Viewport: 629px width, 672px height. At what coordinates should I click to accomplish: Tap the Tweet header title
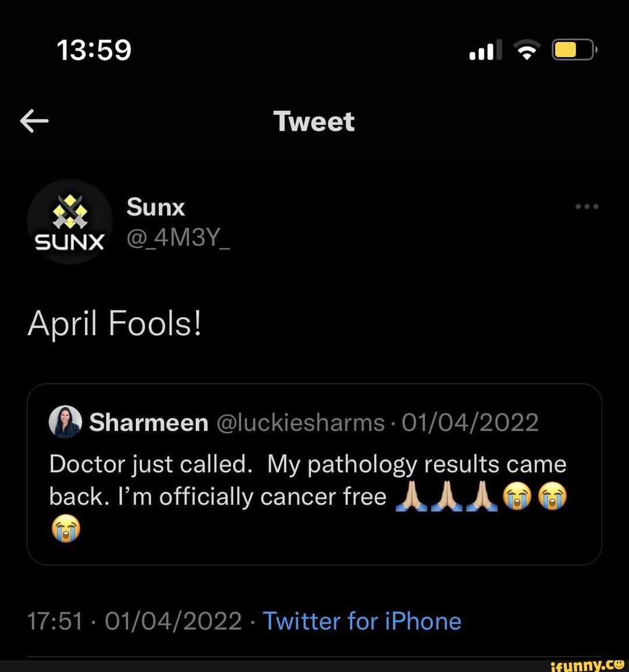(314, 121)
